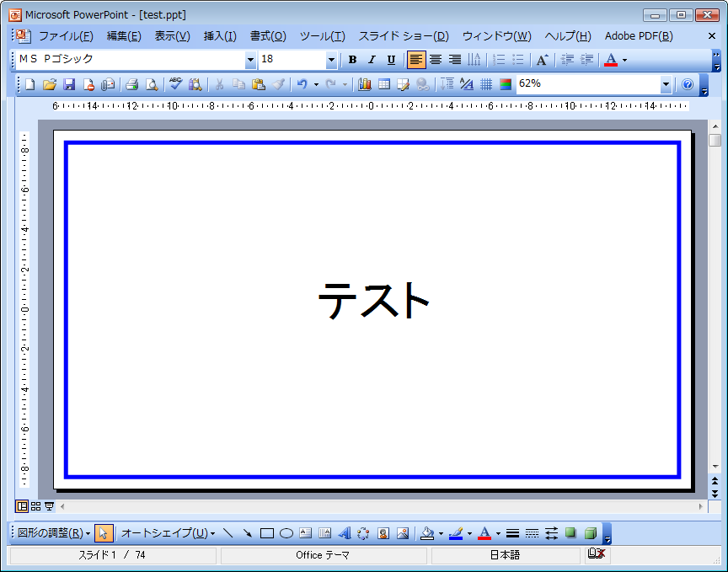Expand the line color dropdown arrow
The image size is (728, 572).
click(x=469, y=533)
